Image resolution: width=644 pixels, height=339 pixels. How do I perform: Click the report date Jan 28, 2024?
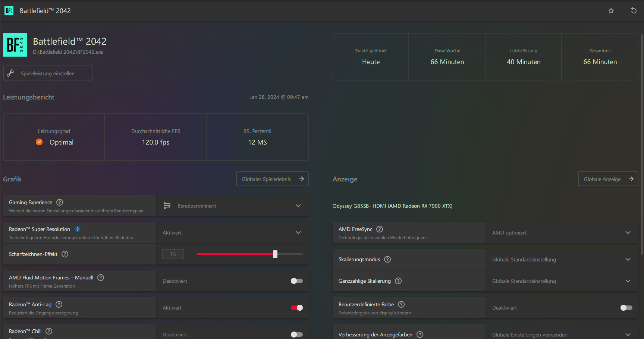279,97
